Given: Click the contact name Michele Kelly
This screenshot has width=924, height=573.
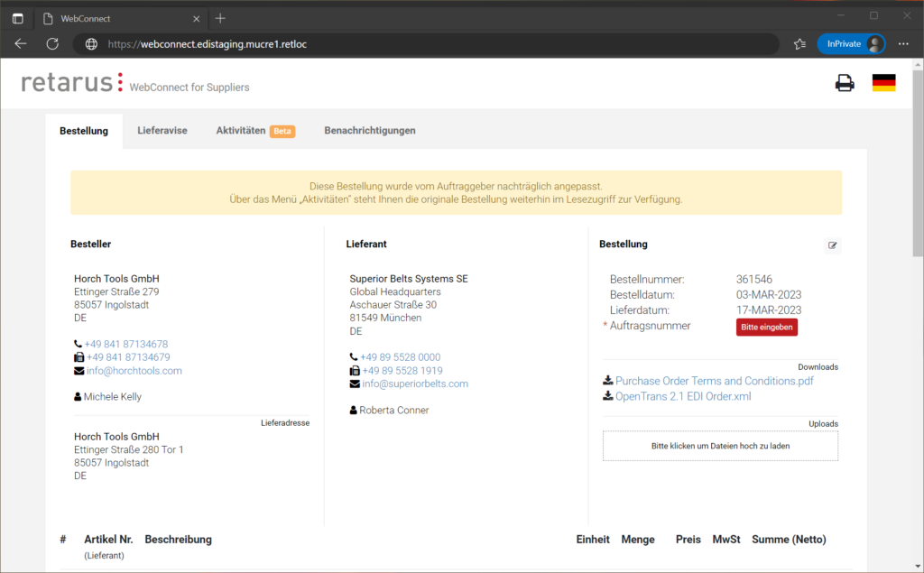Looking at the screenshot, I should point(113,397).
